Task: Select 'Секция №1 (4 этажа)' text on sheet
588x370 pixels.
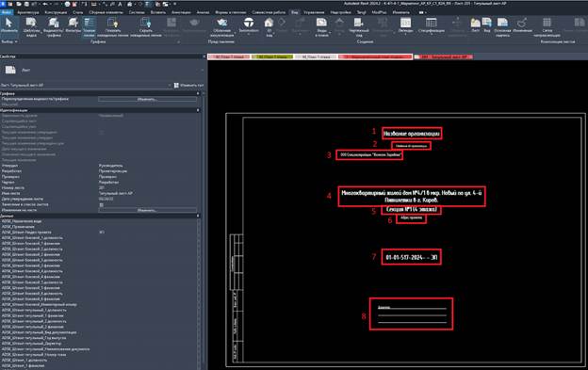Action: (412, 209)
